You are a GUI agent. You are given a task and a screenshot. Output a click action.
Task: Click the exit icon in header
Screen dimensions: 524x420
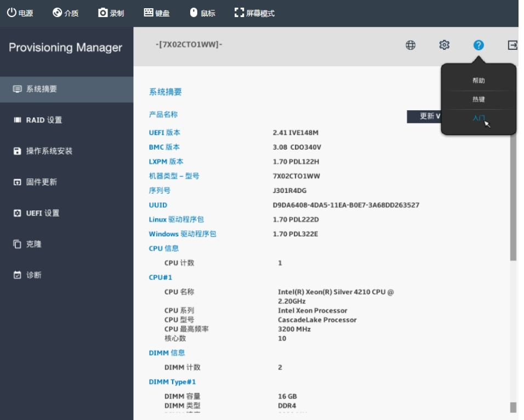pyautogui.click(x=512, y=46)
